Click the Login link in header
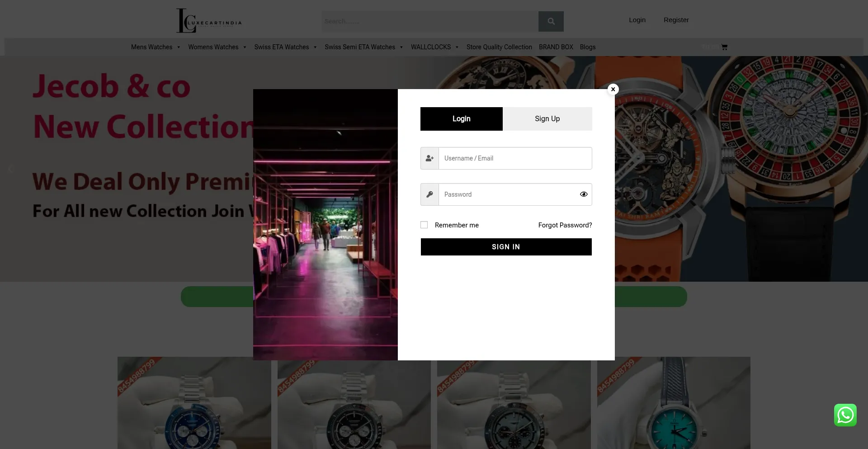868x449 pixels. [x=637, y=20]
